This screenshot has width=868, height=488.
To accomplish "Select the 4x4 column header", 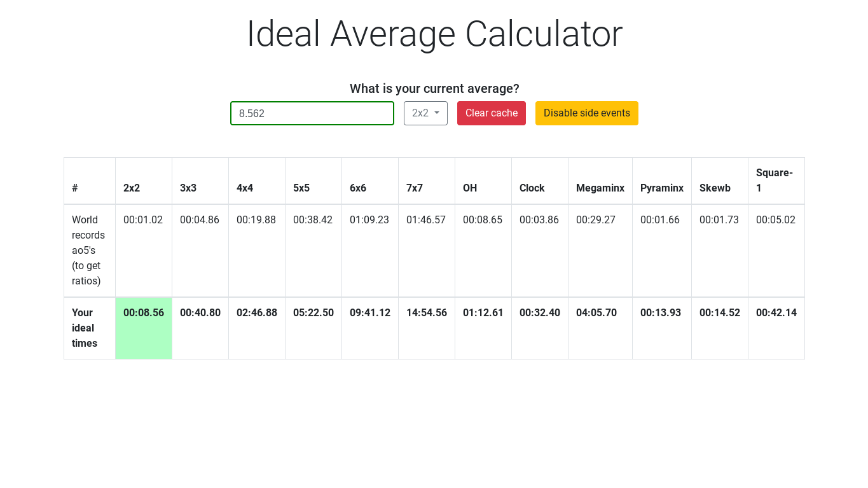I will pos(245,188).
